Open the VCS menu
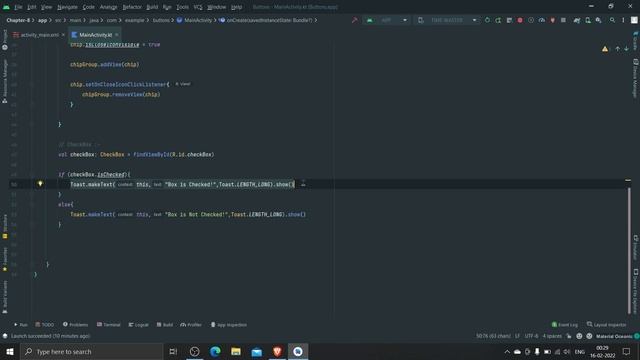 click(x=198, y=7)
